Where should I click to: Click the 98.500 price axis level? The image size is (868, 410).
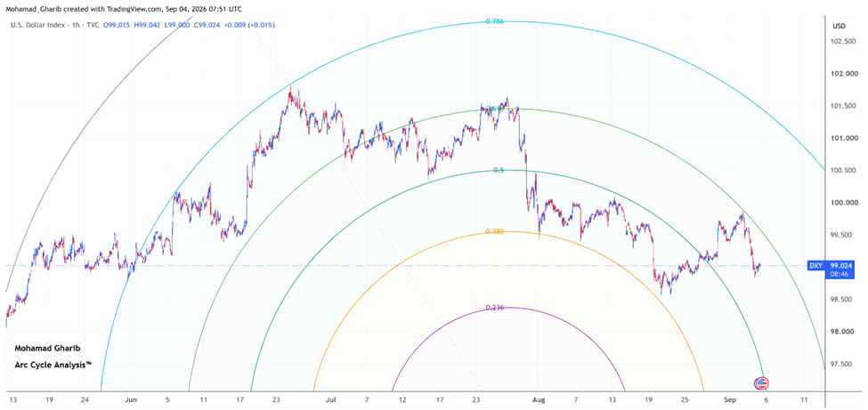[x=842, y=300]
